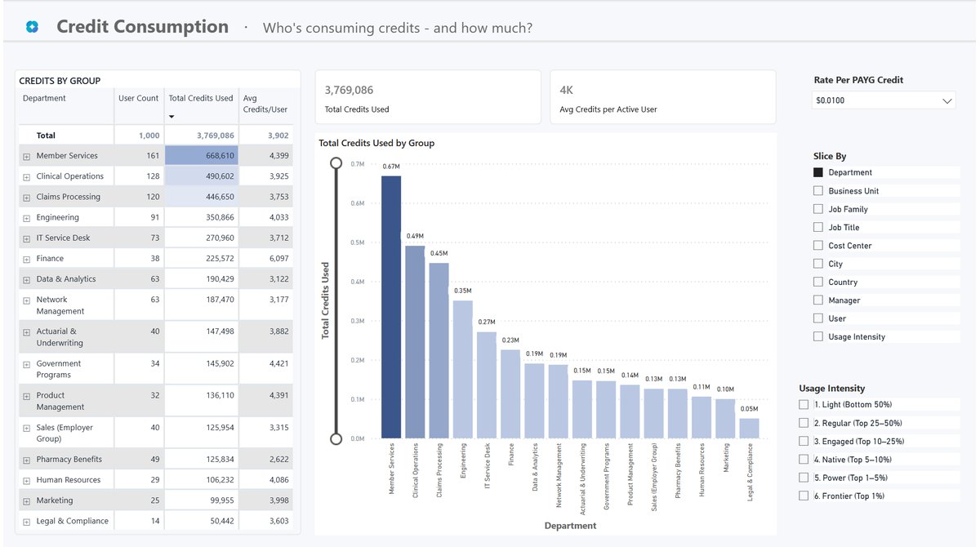Select the Member Services bar in chart
The image size is (980, 547).
pyautogui.click(x=391, y=307)
